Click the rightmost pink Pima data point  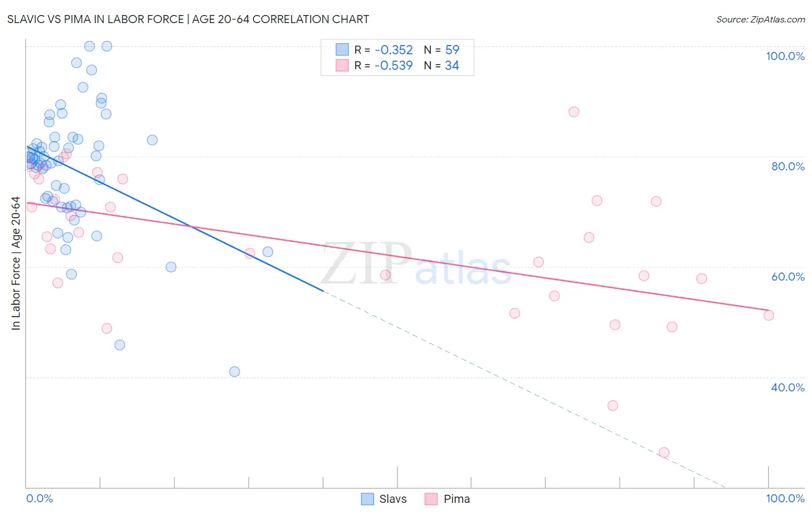point(769,315)
